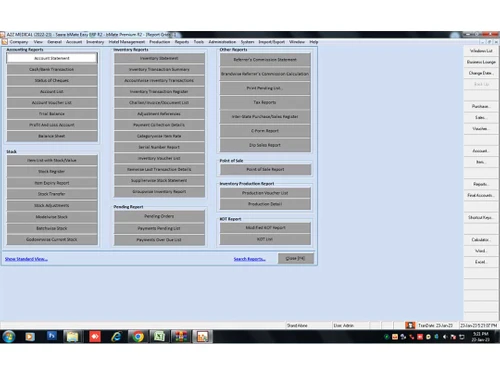Image resolution: width=500 pixels, height=375 pixels.
Task: Open the Point of Sale Report
Action: [265, 169]
